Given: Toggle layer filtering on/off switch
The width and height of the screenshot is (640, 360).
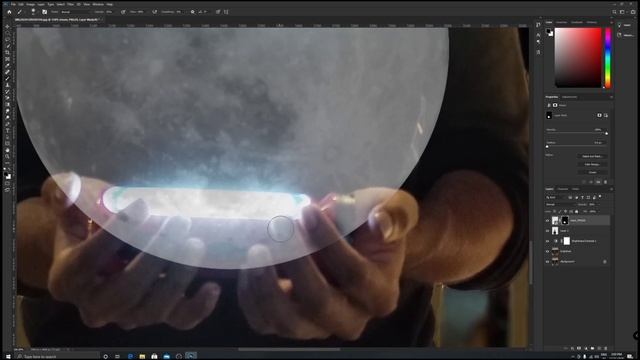Looking at the screenshot, I should pos(600,196).
